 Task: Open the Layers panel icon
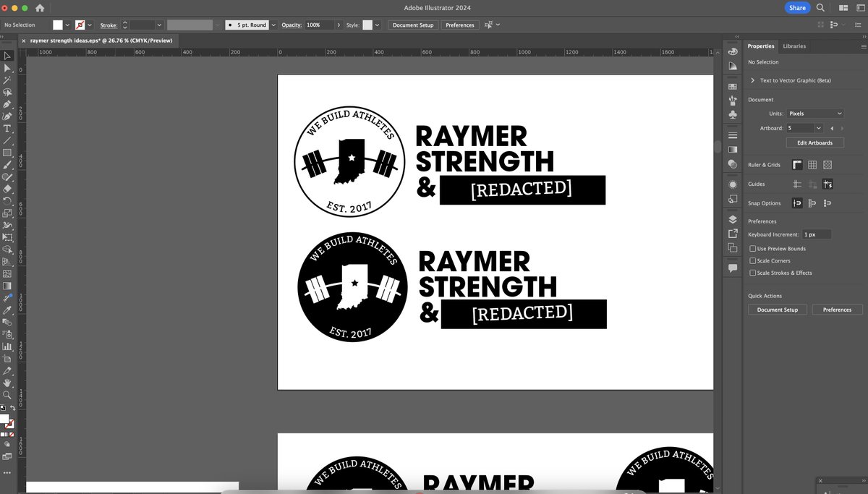pos(733,220)
